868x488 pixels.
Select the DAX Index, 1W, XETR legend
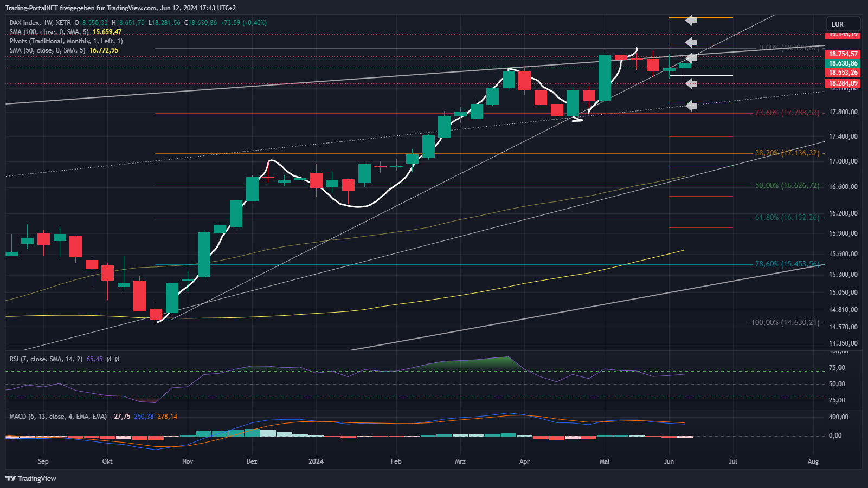40,23
